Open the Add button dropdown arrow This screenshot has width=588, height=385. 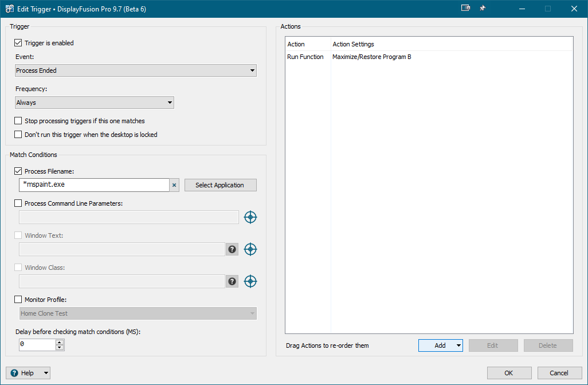[458, 345]
